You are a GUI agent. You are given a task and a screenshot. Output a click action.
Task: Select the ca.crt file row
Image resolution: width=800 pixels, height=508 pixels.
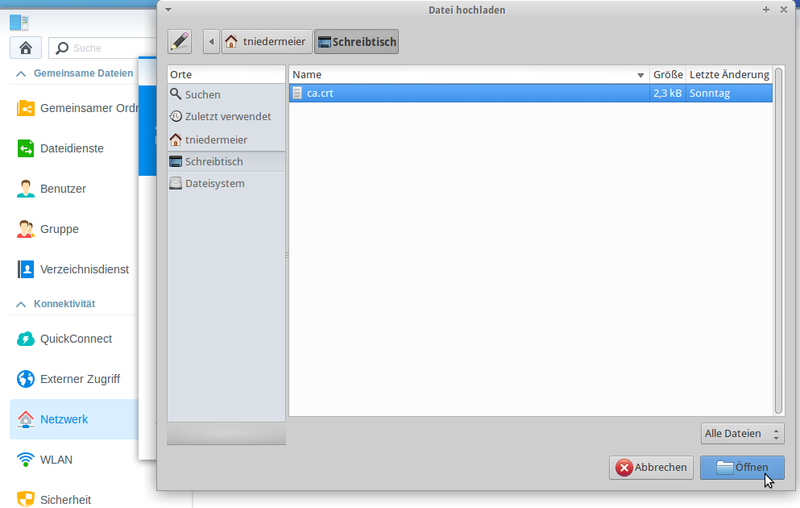[531, 93]
